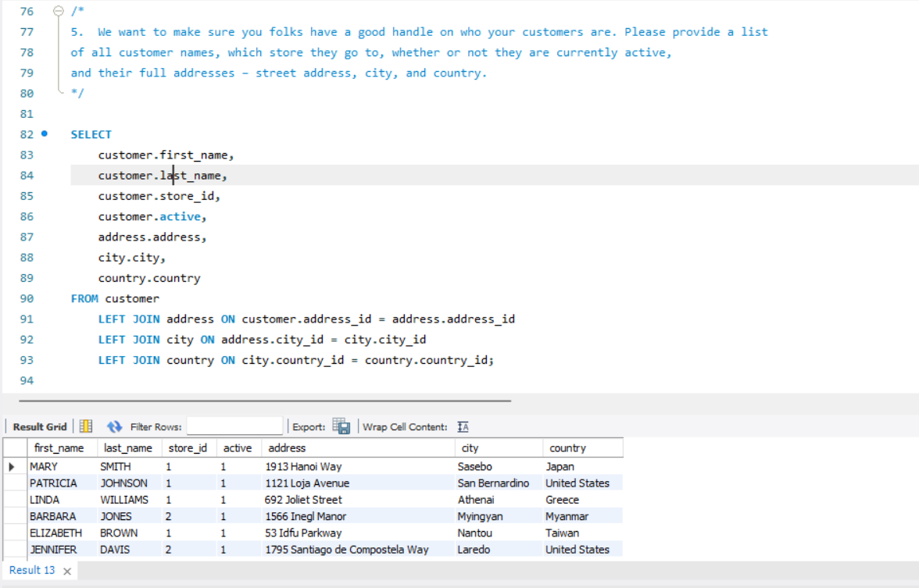This screenshot has height=588, width=919.
Task: Select the cell Myingyan
Action: pyautogui.click(x=499, y=517)
